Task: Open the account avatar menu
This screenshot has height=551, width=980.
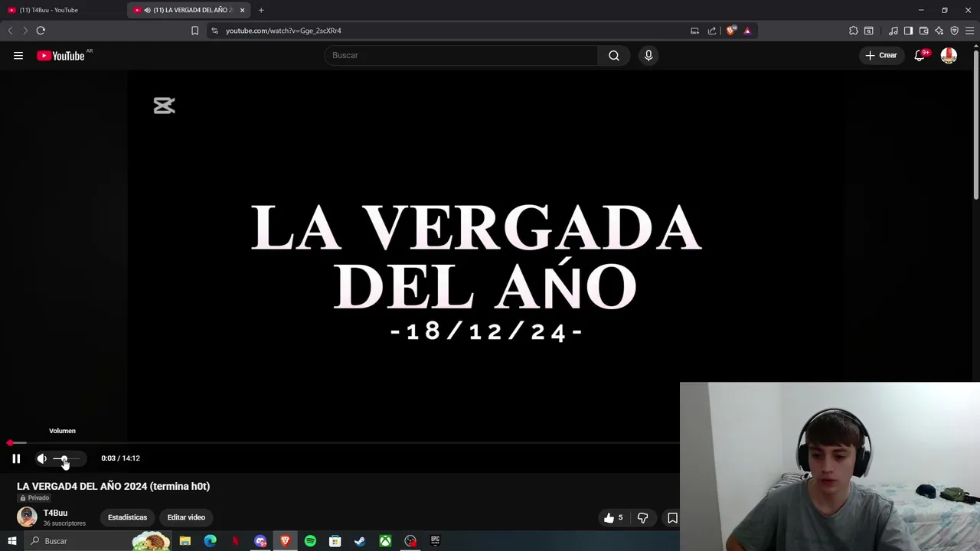Action: tap(949, 55)
